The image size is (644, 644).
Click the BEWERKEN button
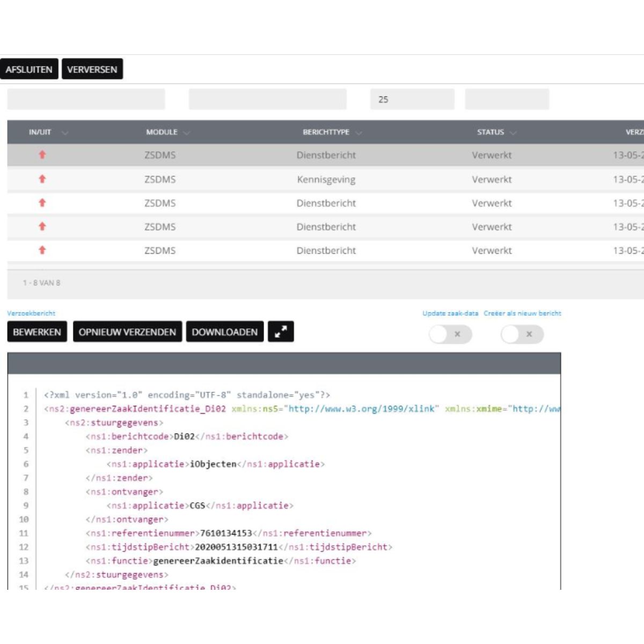(x=37, y=332)
